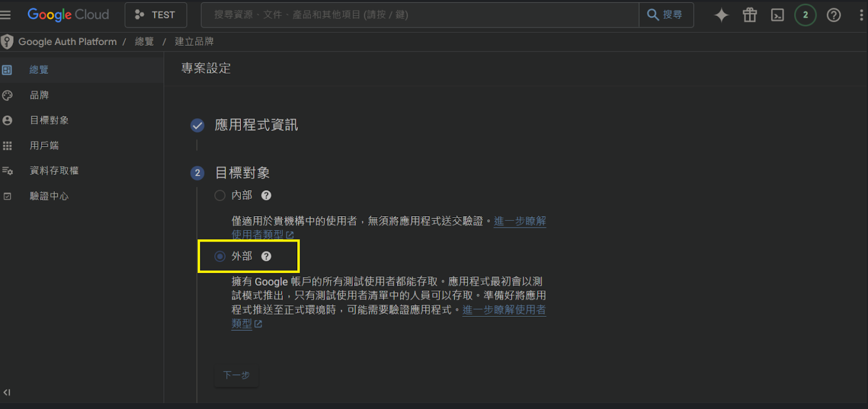This screenshot has height=409, width=868.
Task: Click the 下一步 button
Action: pyautogui.click(x=237, y=375)
